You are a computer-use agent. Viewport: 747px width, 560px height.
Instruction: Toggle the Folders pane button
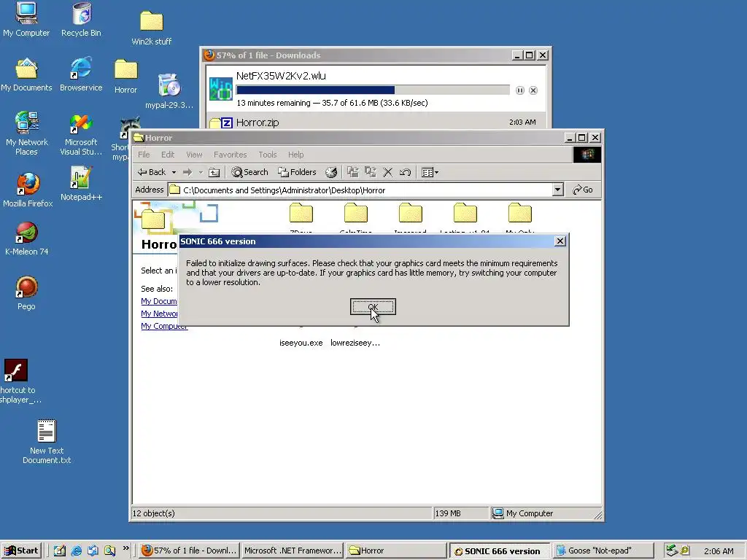(298, 172)
